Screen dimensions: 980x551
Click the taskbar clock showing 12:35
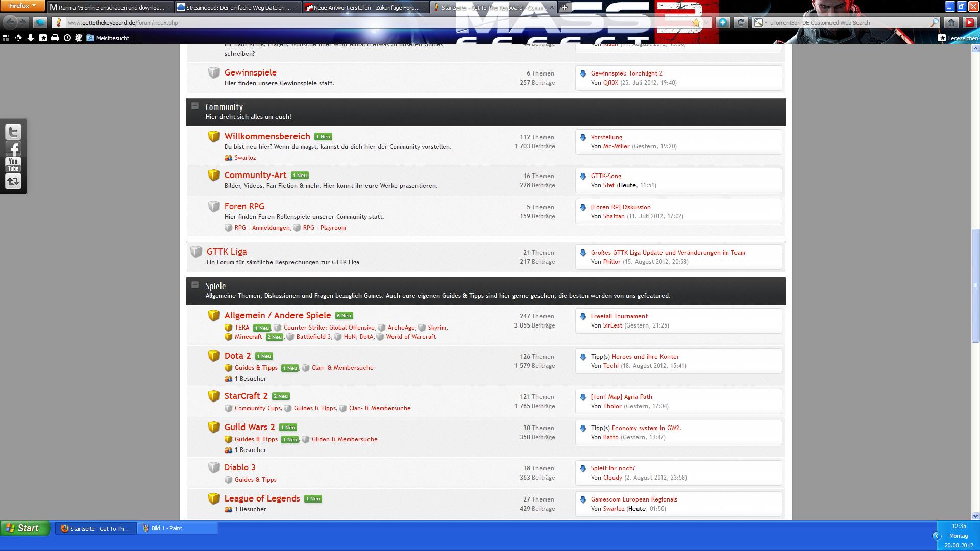959,526
